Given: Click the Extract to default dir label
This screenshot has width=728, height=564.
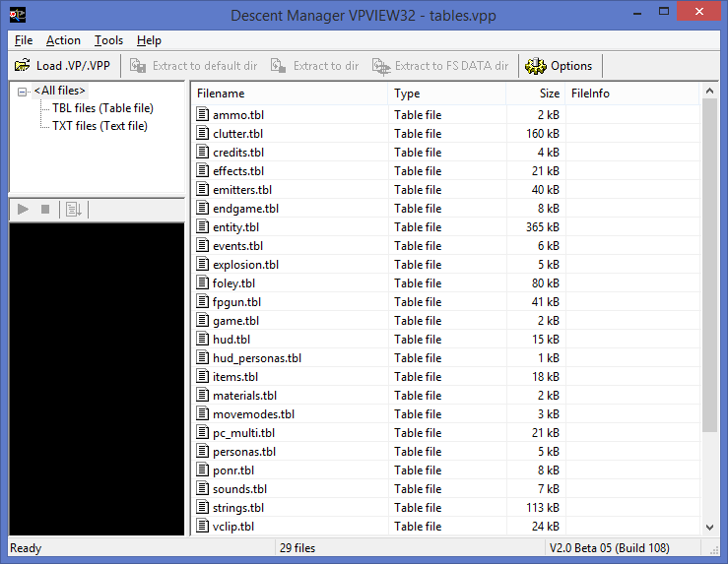Looking at the screenshot, I should (x=205, y=66).
